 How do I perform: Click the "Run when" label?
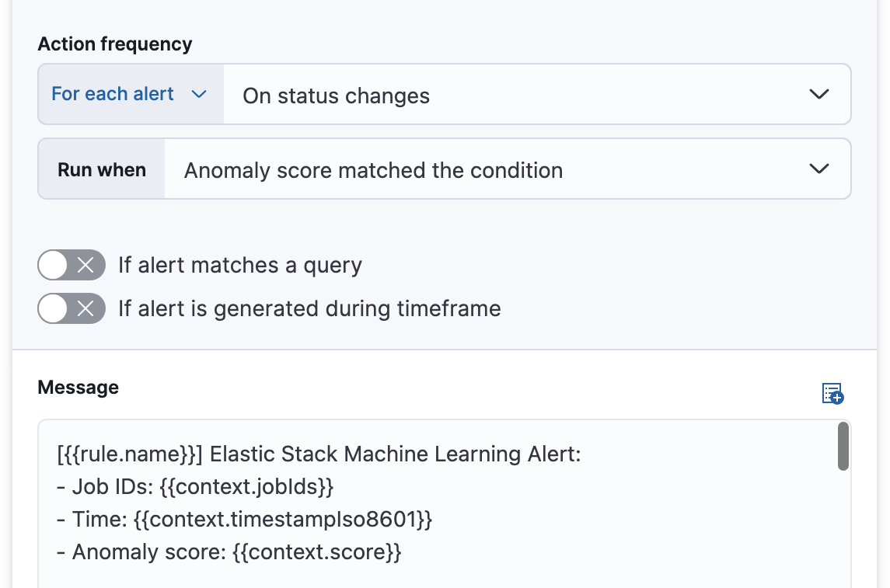click(x=101, y=169)
